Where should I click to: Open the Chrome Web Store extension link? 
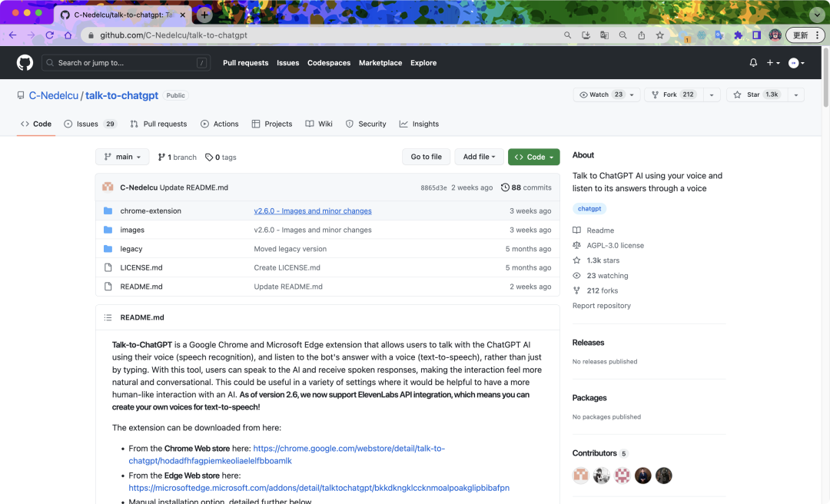pyautogui.click(x=287, y=455)
